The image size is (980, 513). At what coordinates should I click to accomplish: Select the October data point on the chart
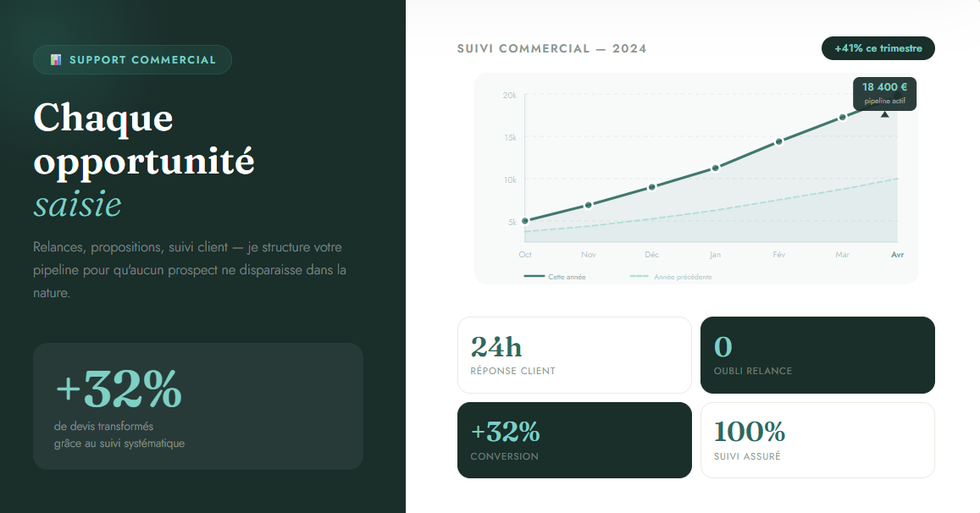(525, 221)
